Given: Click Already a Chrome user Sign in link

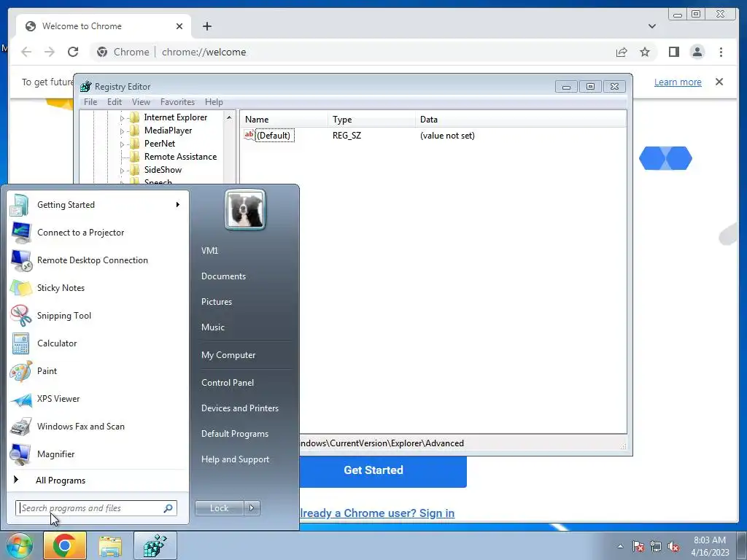Looking at the screenshot, I should 377,513.
